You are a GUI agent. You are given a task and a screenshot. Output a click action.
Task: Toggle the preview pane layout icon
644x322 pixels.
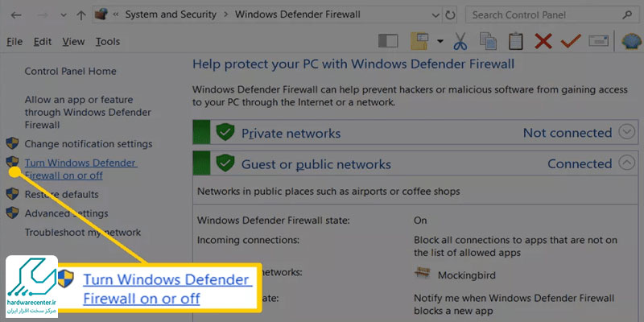388,41
